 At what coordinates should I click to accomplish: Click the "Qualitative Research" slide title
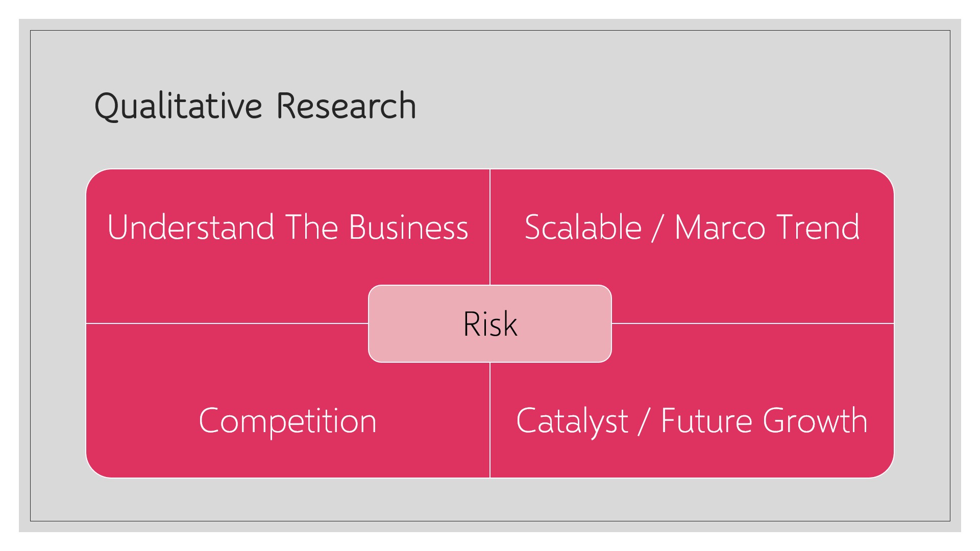(255, 106)
